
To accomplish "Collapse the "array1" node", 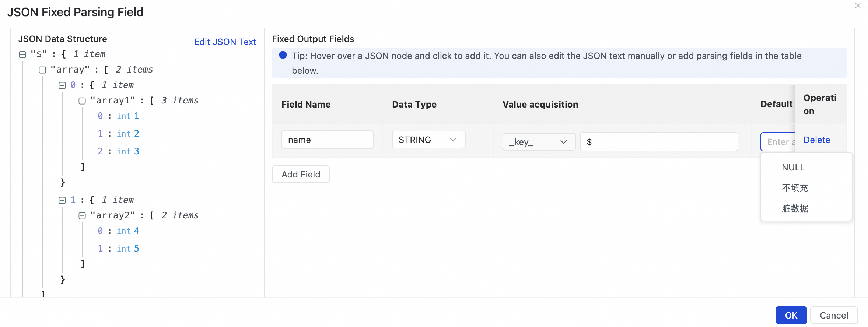I will point(82,101).
